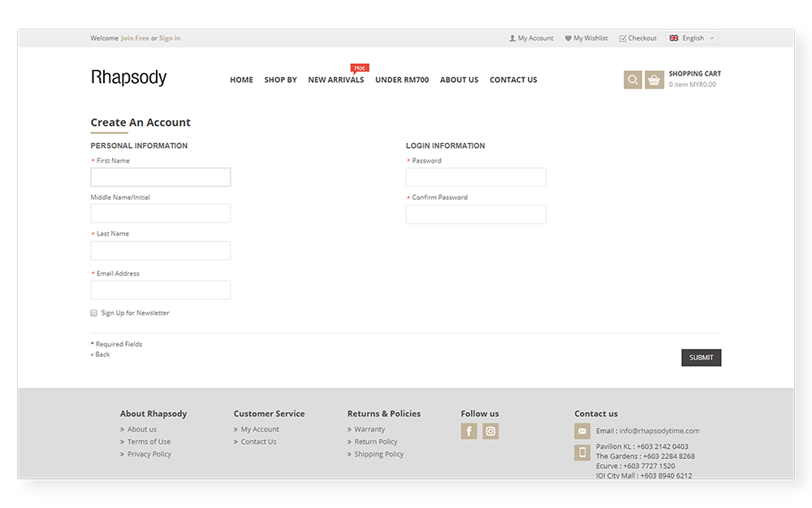Select the Confirm Password field
Image resolution: width=812 pixels, height=508 pixels.
click(476, 215)
